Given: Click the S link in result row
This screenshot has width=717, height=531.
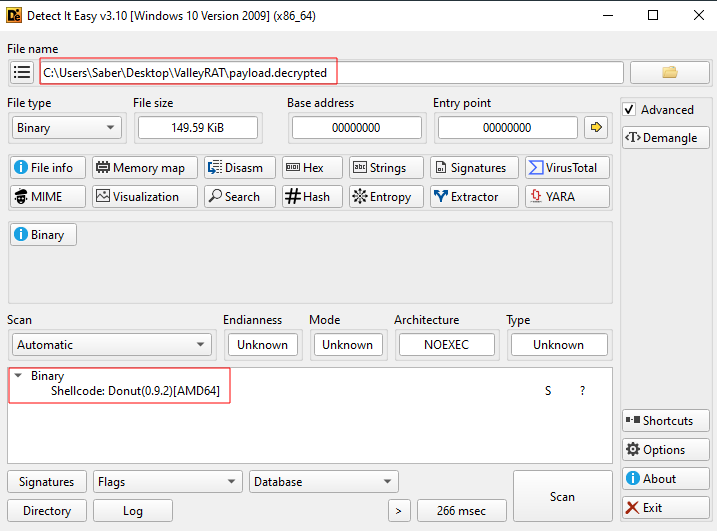Looking at the screenshot, I should [548, 391].
